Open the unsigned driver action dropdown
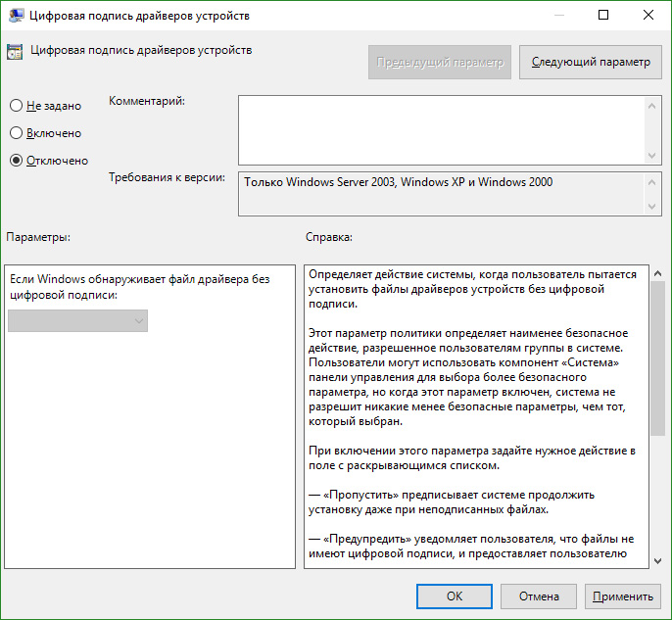The width and height of the screenshot is (672, 620). coord(78,320)
